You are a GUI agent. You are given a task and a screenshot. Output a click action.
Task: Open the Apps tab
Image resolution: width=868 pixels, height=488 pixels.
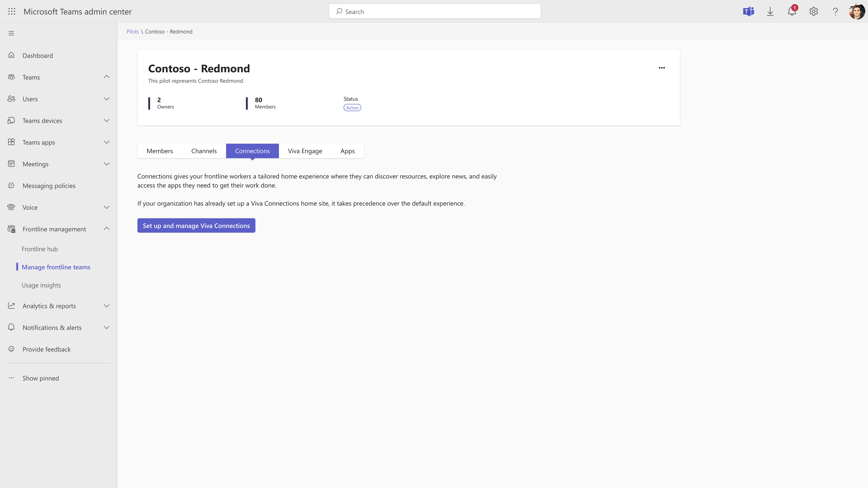coord(347,151)
